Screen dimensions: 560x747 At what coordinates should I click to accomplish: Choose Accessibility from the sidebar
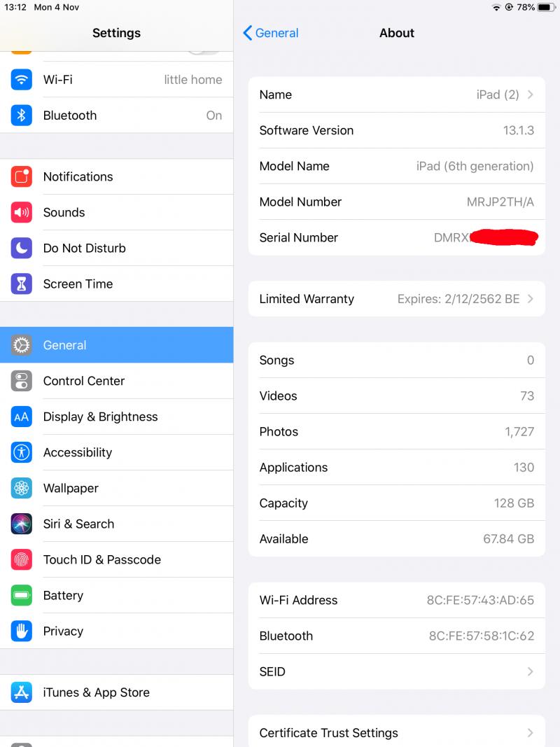(x=117, y=452)
